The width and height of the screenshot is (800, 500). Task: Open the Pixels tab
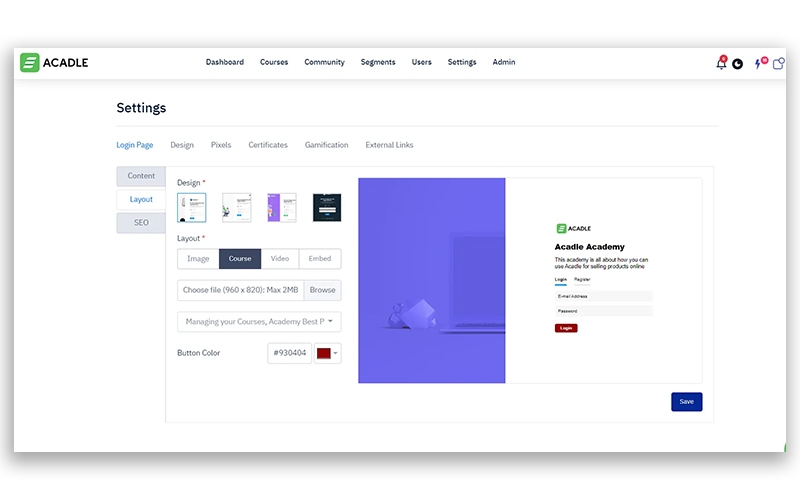(221, 145)
